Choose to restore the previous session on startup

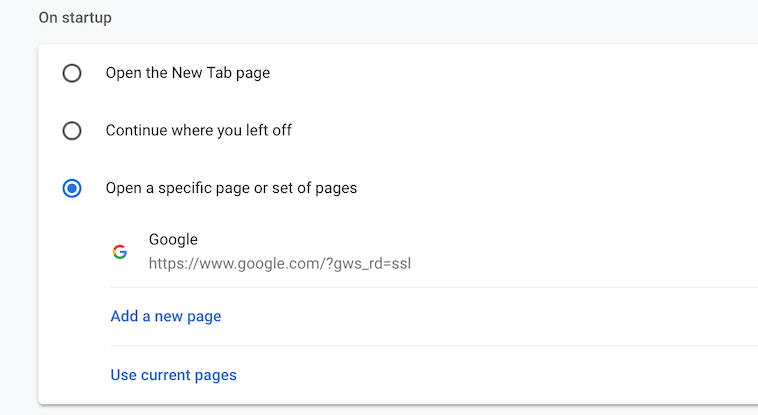pos(72,130)
